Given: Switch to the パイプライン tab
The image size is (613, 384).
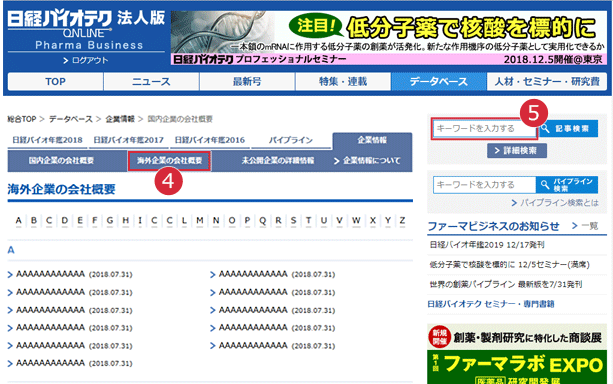Looking at the screenshot, I should 291,140.
